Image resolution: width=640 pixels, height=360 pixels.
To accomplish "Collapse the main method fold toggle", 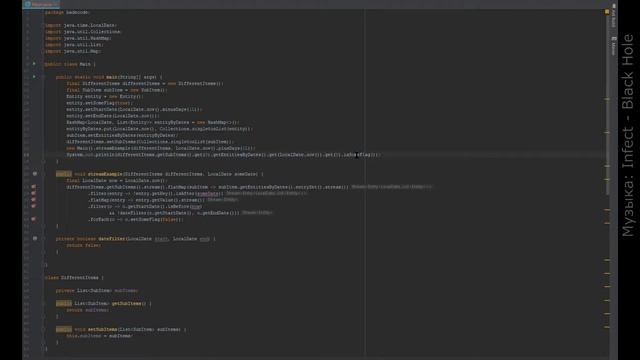I will [x=43, y=77].
